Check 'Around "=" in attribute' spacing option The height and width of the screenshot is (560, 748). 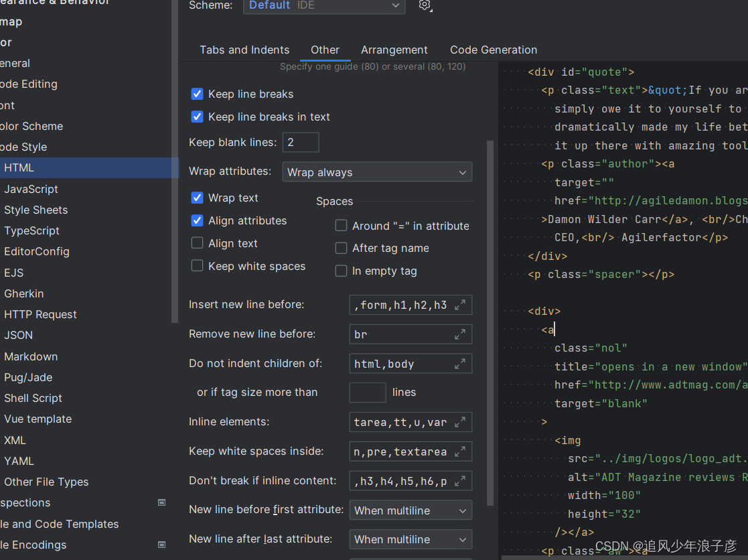tap(341, 226)
